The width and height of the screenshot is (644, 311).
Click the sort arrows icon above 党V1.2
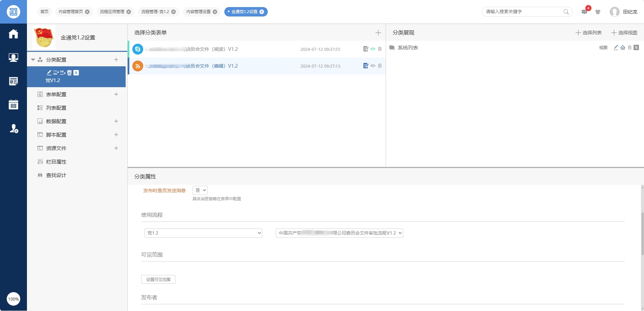[76, 73]
